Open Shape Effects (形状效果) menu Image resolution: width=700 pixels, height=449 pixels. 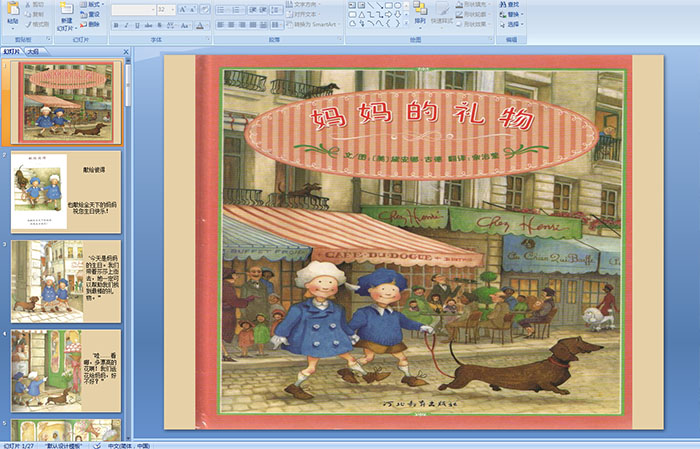473,24
